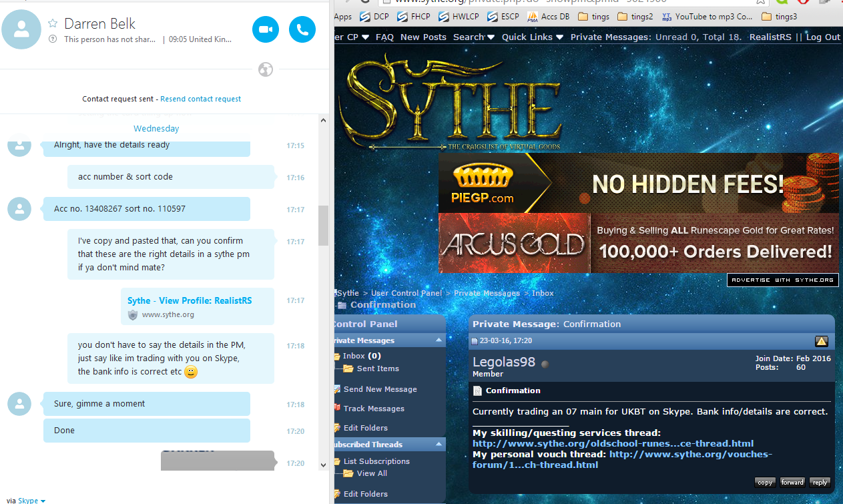Open the Accs DB bookmark

point(547,17)
